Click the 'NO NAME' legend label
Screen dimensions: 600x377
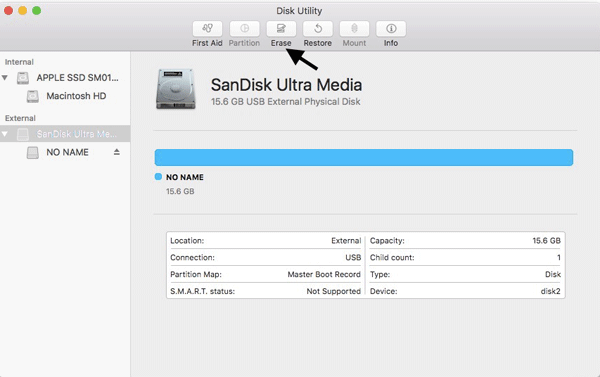tap(185, 177)
